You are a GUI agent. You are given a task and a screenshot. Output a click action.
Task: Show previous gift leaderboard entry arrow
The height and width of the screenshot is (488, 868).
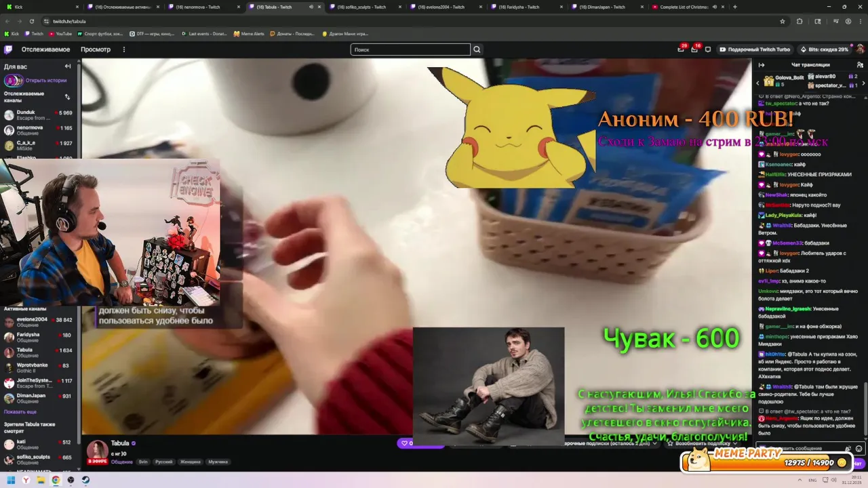[758, 83]
